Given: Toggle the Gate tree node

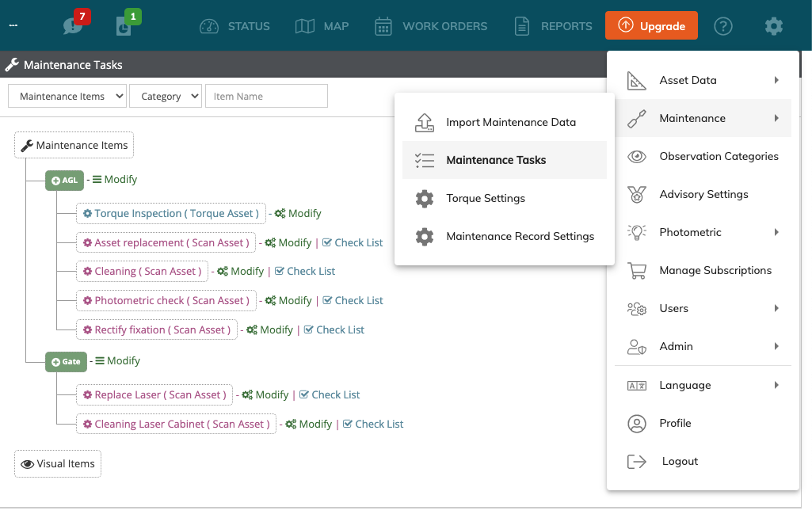Looking at the screenshot, I should (66, 361).
